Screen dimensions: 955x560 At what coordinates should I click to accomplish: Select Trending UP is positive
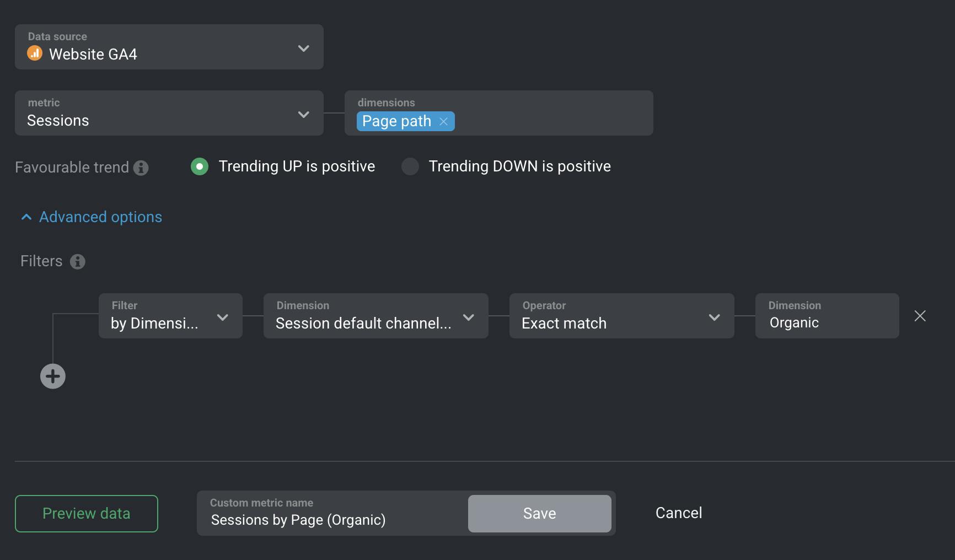pos(200,166)
